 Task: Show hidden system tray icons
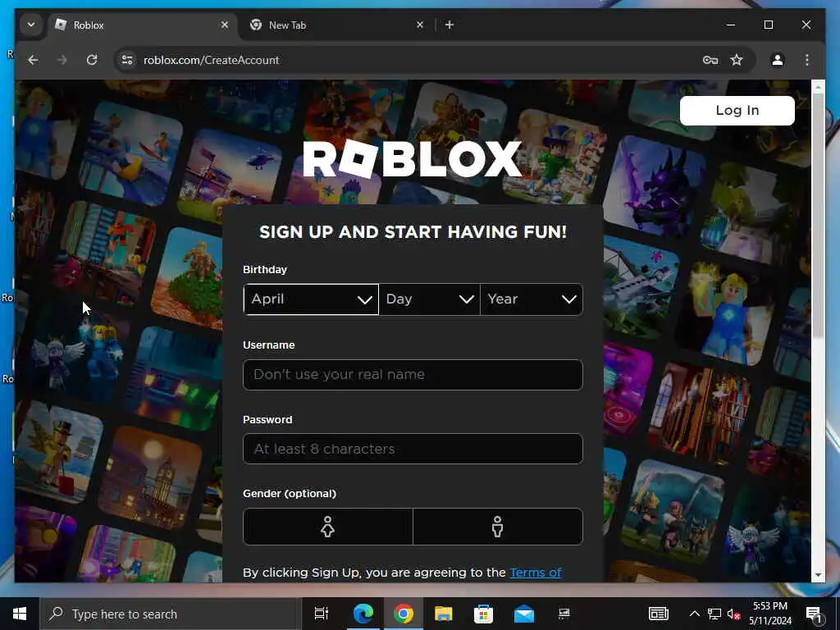pyautogui.click(x=694, y=614)
